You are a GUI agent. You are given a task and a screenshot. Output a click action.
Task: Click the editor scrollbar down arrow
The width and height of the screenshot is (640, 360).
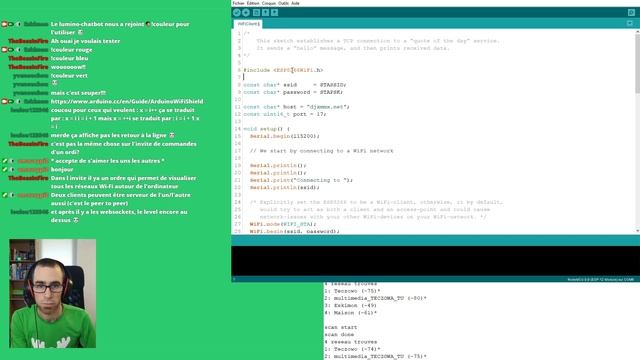point(637,231)
